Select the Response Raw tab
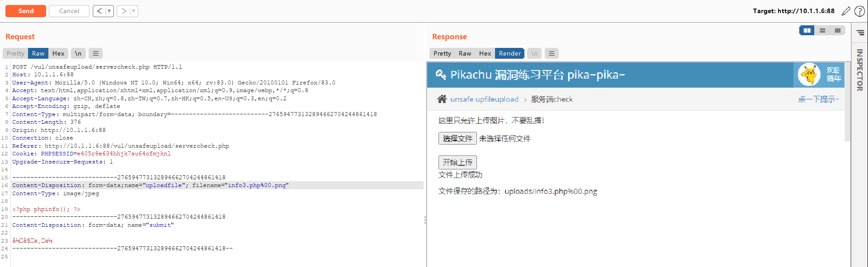Image resolution: width=868 pixels, height=267 pixels. [x=465, y=53]
